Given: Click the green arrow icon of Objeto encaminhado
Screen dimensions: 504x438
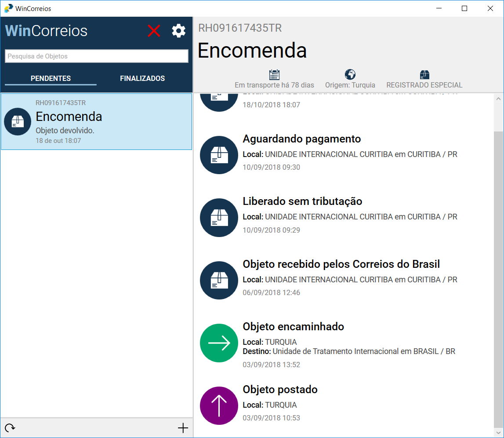Looking at the screenshot, I should 219,343.
